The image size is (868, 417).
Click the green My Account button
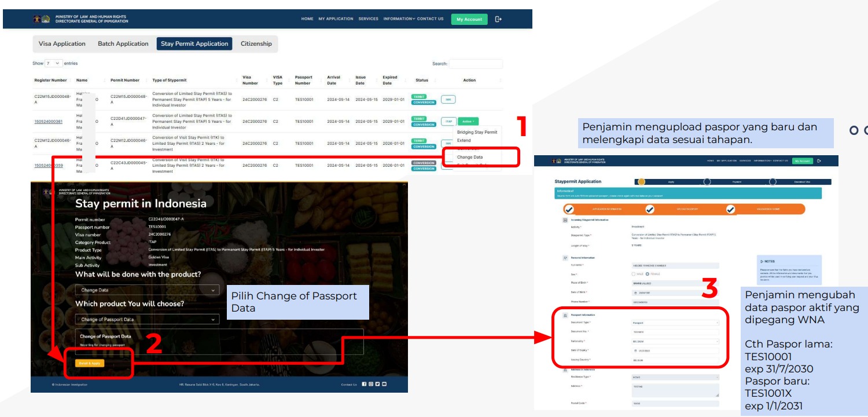pyautogui.click(x=469, y=19)
